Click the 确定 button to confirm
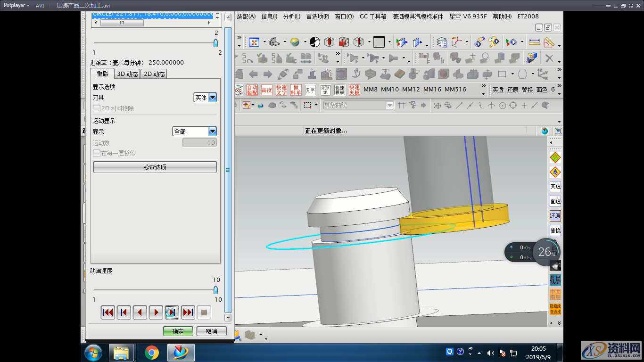The width and height of the screenshot is (644, 362). pyautogui.click(x=178, y=331)
